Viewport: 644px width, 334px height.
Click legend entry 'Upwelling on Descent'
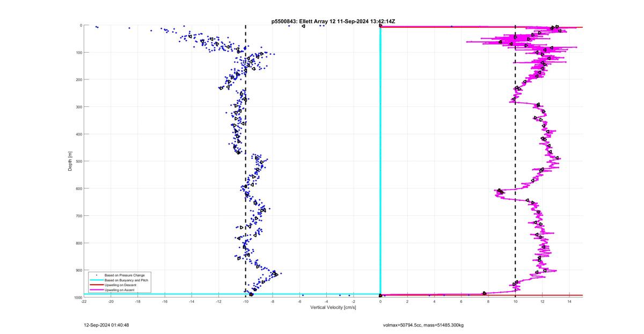tap(121, 285)
